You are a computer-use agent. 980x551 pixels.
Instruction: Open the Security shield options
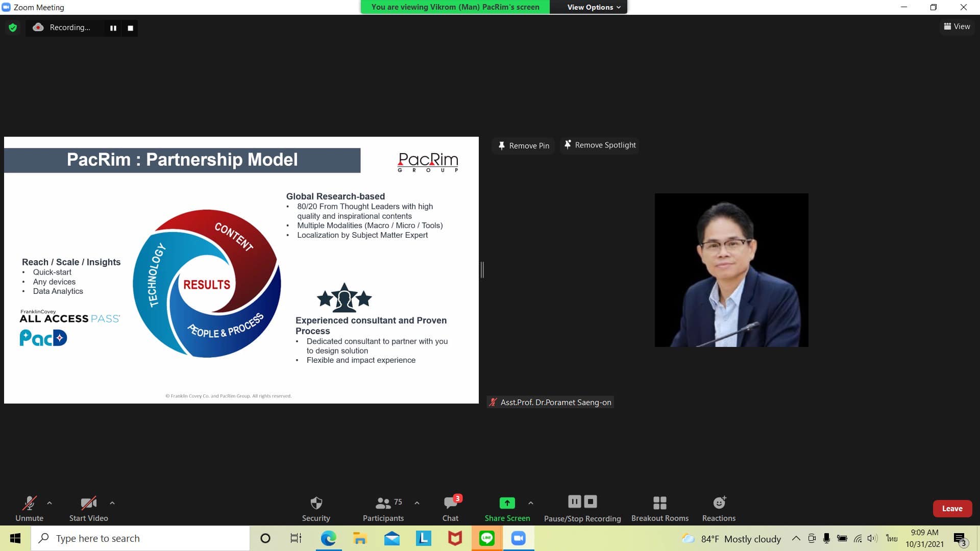pyautogui.click(x=316, y=509)
